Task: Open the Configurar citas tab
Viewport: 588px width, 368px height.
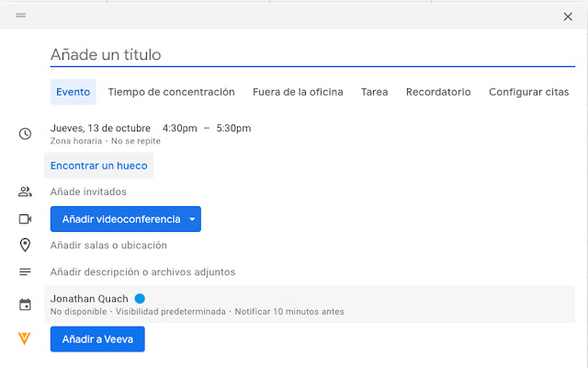Action: tap(529, 92)
